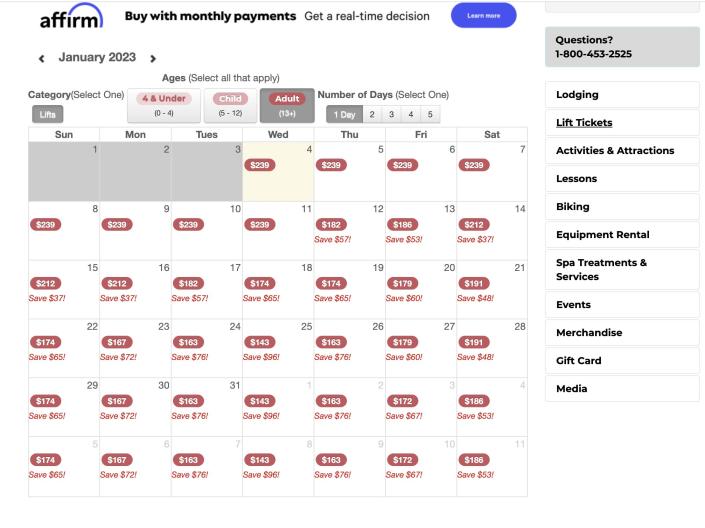Go to previous month arrow
Image resolution: width=705 pixels, height=528 pixels.
(41, 59)
